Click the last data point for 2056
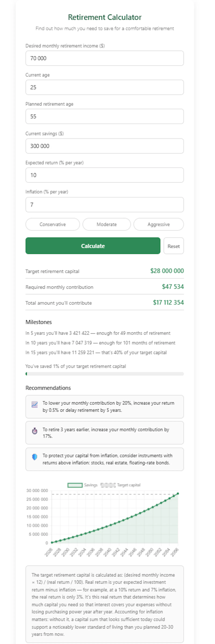215x644 pixels. 178,494
